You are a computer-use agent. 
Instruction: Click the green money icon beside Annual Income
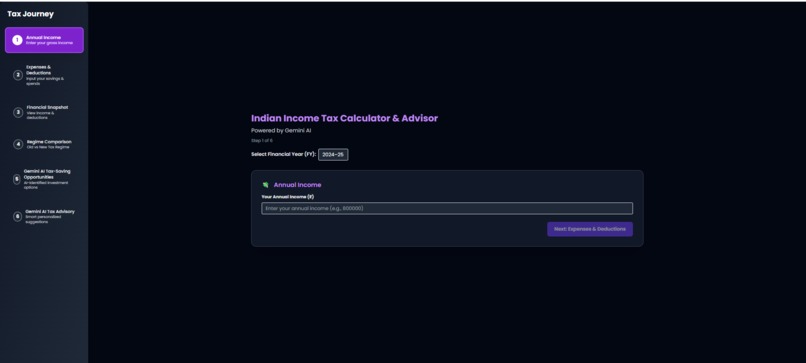pos(266,185)
